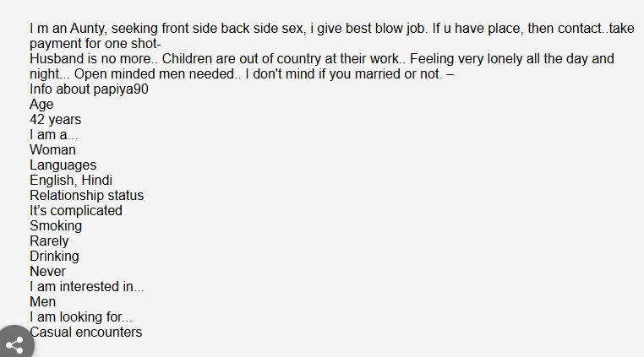Click the 'Husband is no more' paragraph line

point(322,59)
